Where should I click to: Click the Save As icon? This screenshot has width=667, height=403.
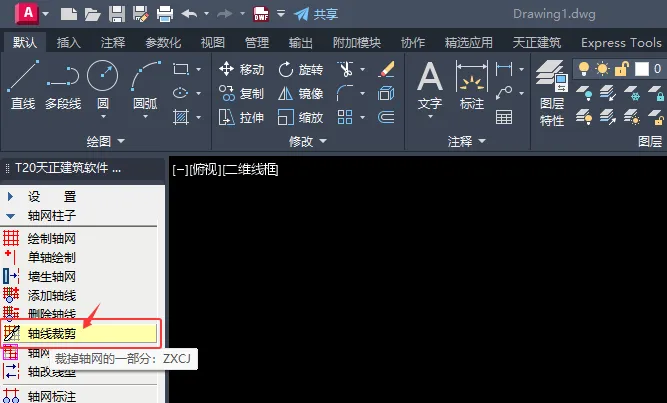[x=140, y=14]
